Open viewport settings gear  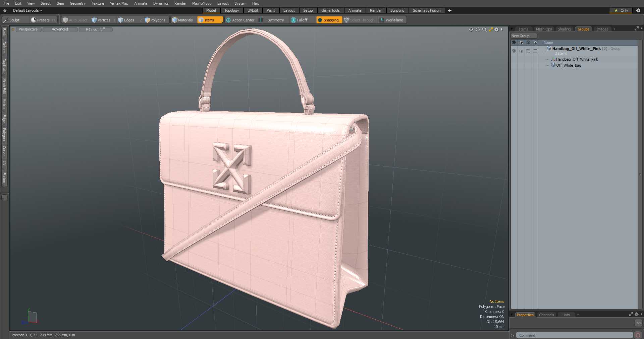click(x=497, y=29)
